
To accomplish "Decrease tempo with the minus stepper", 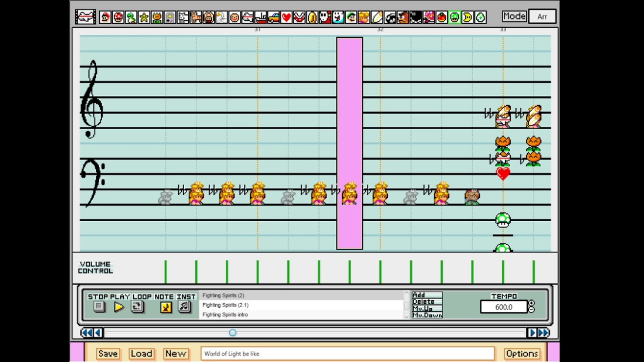I will pyautogui.click(x=531, y=310).
